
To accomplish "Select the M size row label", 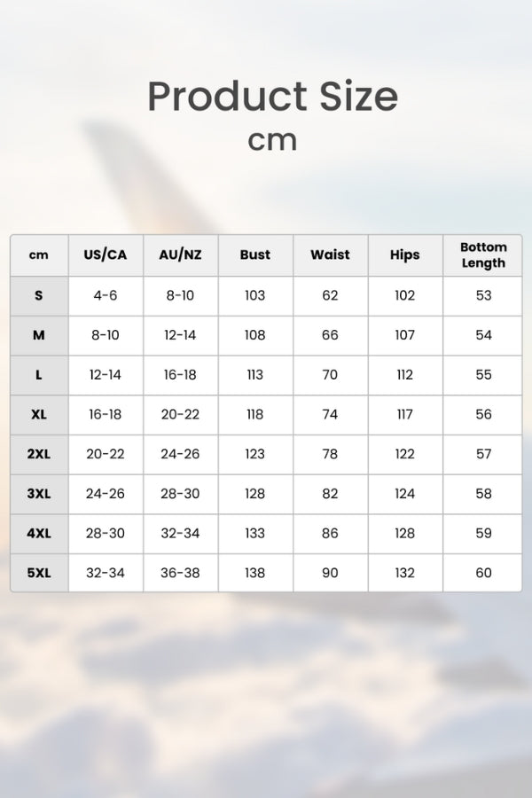I will [39, 335].
